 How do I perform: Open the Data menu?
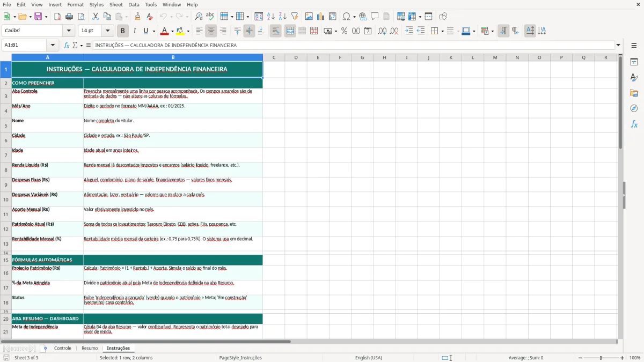(134, 4)
